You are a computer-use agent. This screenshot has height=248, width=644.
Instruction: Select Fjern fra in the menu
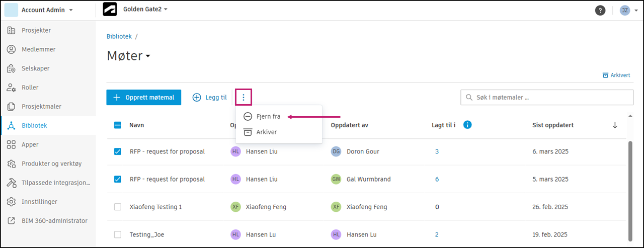click(x=268, y=117)
